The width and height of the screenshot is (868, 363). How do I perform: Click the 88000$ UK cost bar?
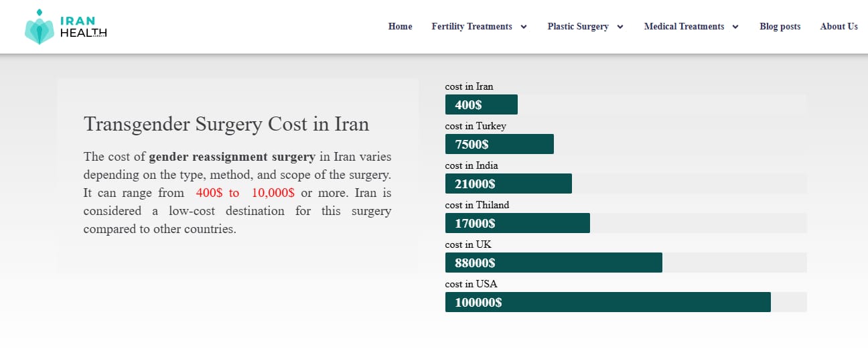(553, 263)
